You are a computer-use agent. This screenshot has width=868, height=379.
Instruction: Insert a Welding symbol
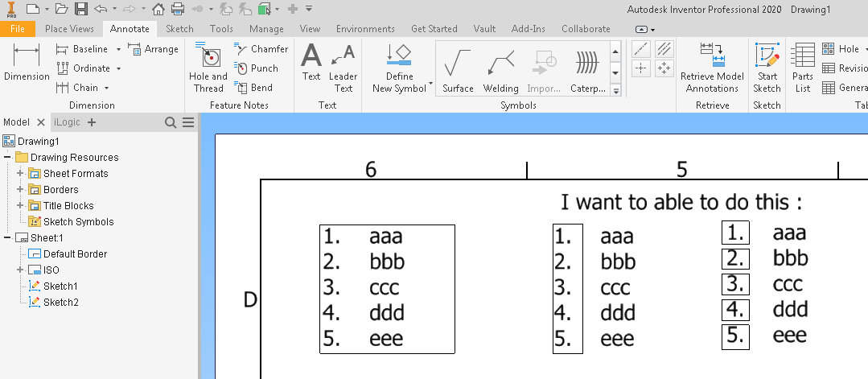pyautogui.click(x=501, y=70)
